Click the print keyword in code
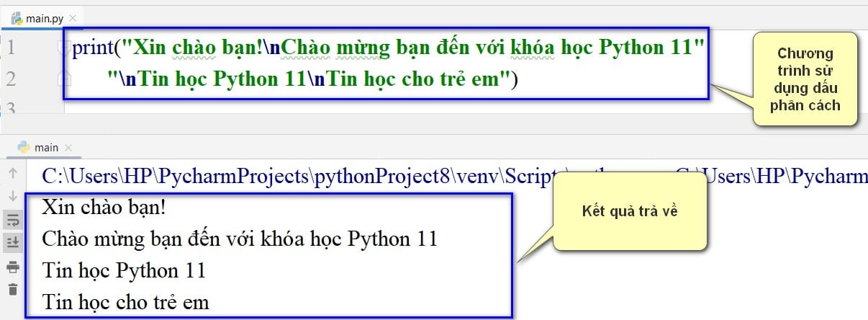 93,48
